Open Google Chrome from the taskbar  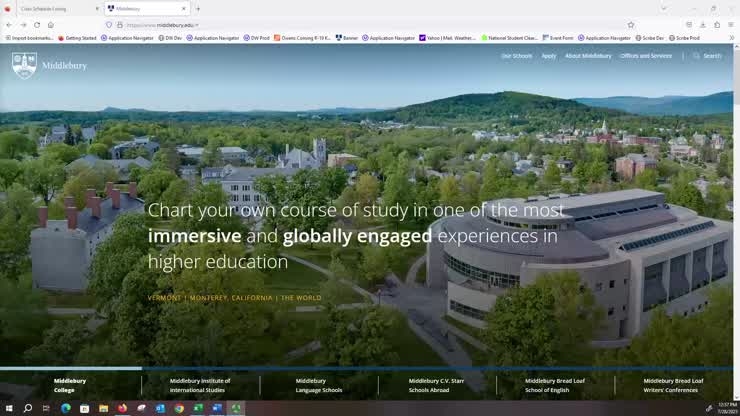tap(179, 408)
